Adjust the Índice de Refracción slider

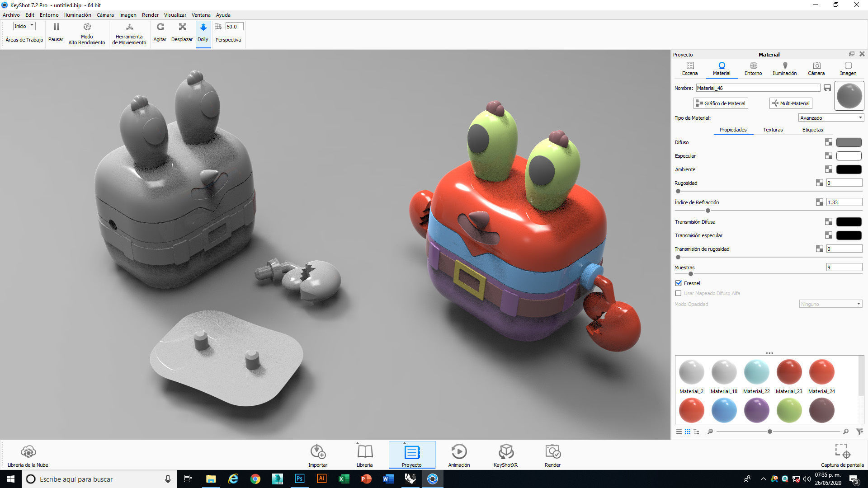(708, 211)
